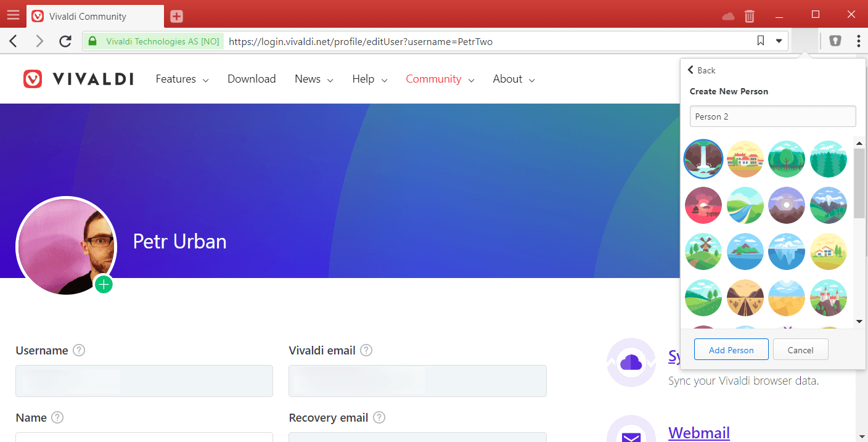Screen dimensions: 868x442
Task: Select the windmill avatar
Action: click(x=703, y=252)
